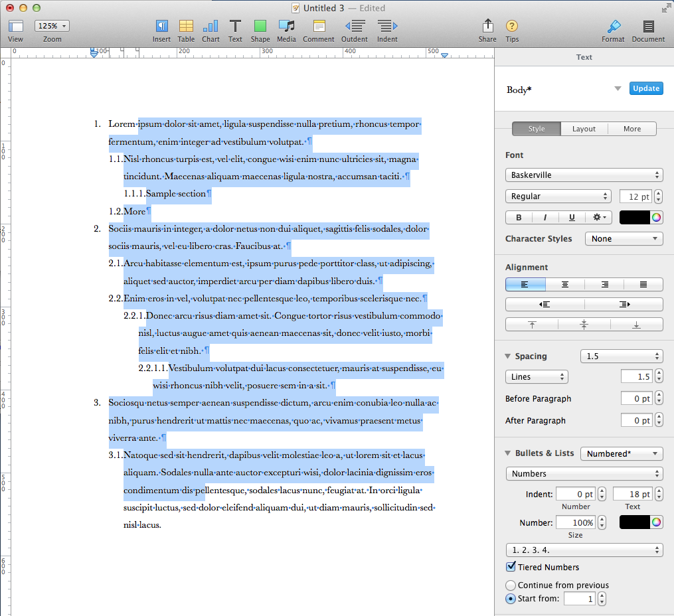674x616 pixels.
Task: Click the Update style button
Action: pyautogui.click(x=645, y=88)
